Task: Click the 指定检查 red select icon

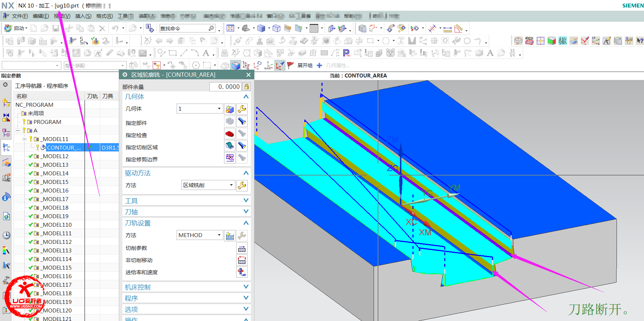Action: click(230, 134)
